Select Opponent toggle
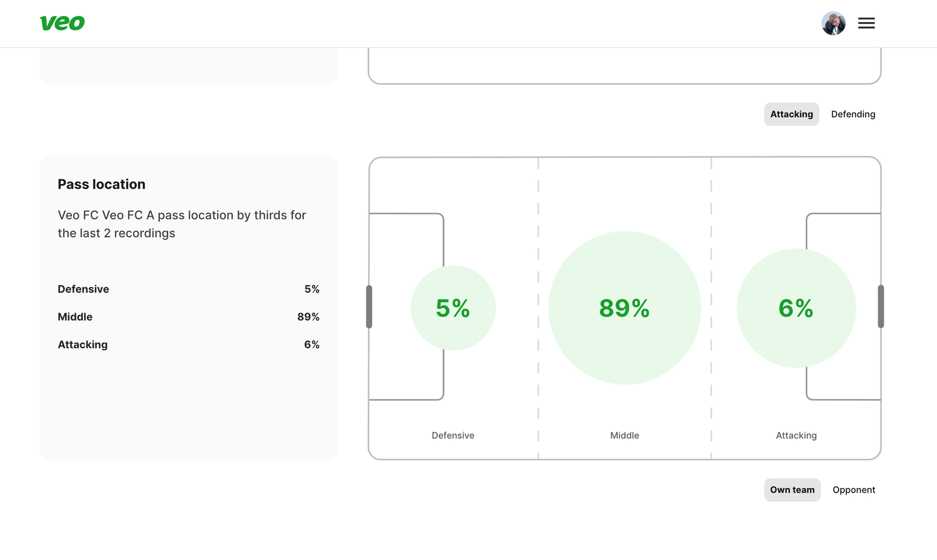The image size is (937, 560). 854,490
